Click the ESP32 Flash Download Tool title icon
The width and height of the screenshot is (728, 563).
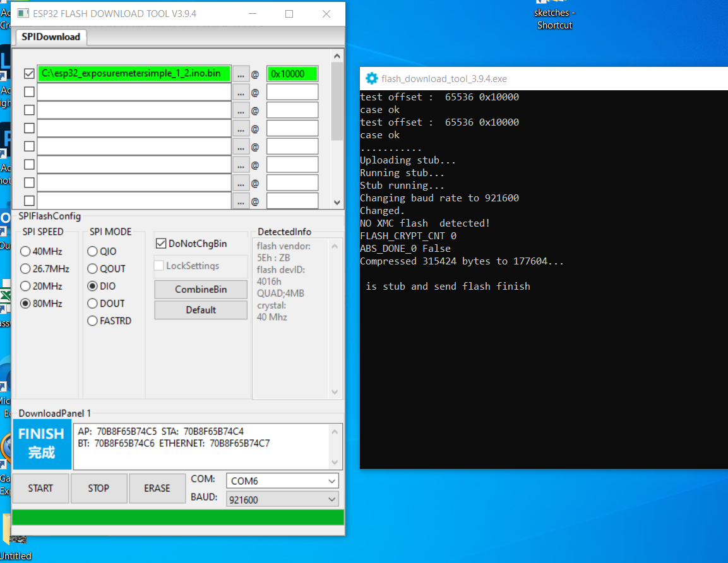[23, 14]
